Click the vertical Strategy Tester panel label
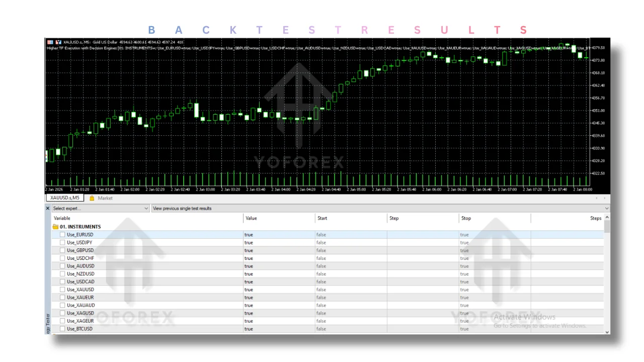 click(x=48, y=323)
